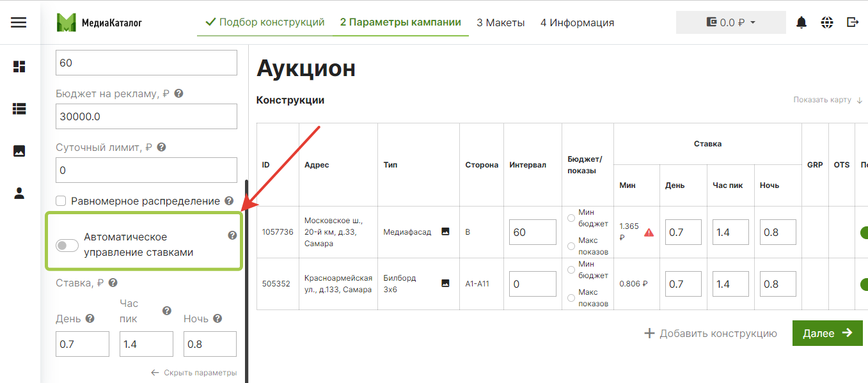Open the 4 Информация tab
868x383 pixels.
[x=577, y=22]
